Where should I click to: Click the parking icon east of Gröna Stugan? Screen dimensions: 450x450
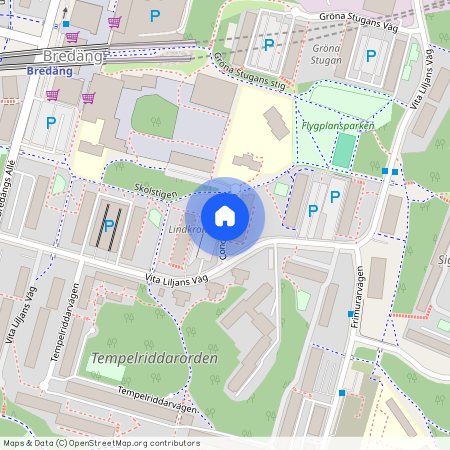click(x=371, y=56)
